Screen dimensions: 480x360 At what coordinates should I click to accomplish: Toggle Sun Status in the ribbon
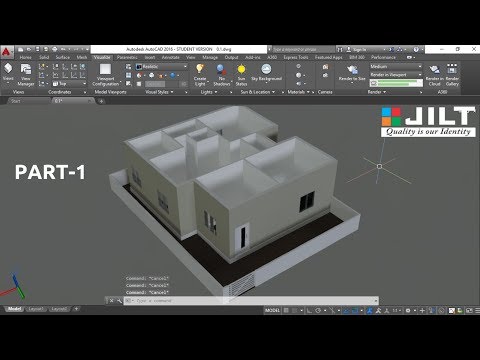pyautogui.click(x=241, y=75)
